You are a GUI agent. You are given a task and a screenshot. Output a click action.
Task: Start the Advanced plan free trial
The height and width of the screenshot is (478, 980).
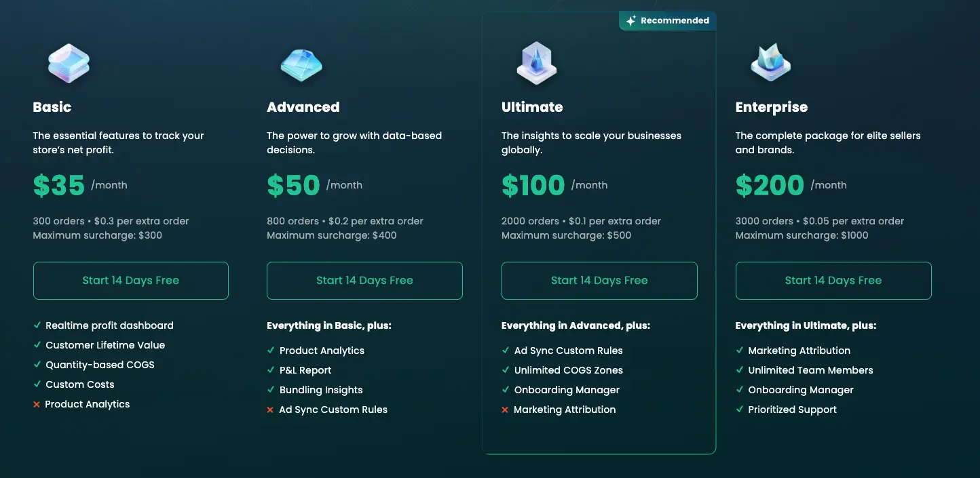tap(364, 281)
